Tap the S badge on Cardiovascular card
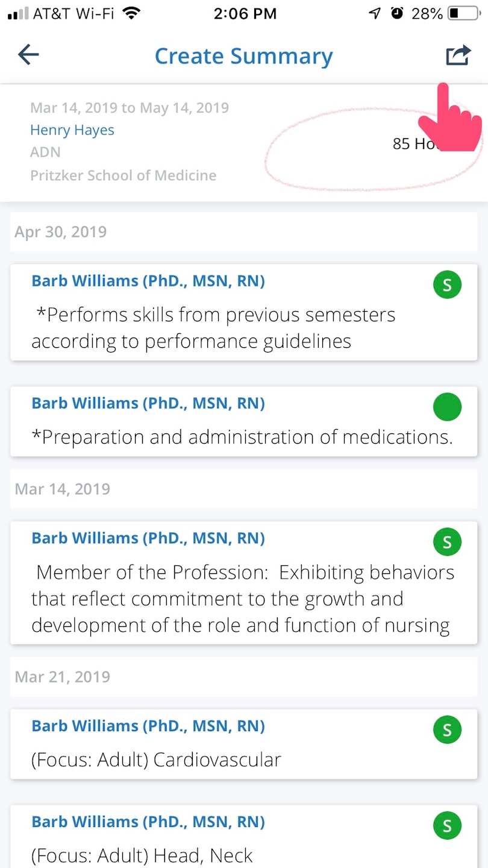 [x=447, y=730]
